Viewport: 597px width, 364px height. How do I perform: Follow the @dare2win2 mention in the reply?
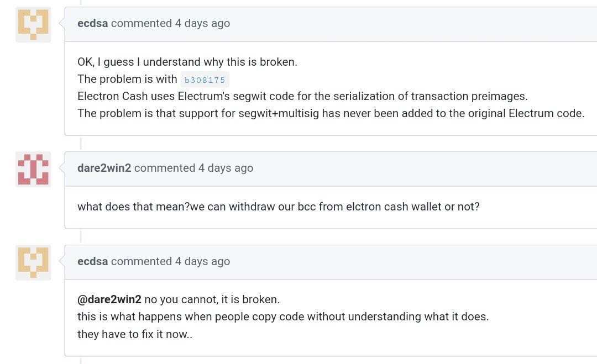[x=109, y=299]
